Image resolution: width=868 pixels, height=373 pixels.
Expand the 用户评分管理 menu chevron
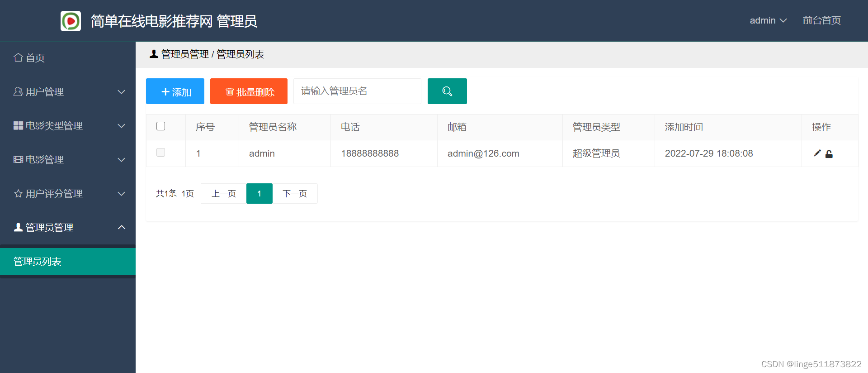tap(121, 194)
